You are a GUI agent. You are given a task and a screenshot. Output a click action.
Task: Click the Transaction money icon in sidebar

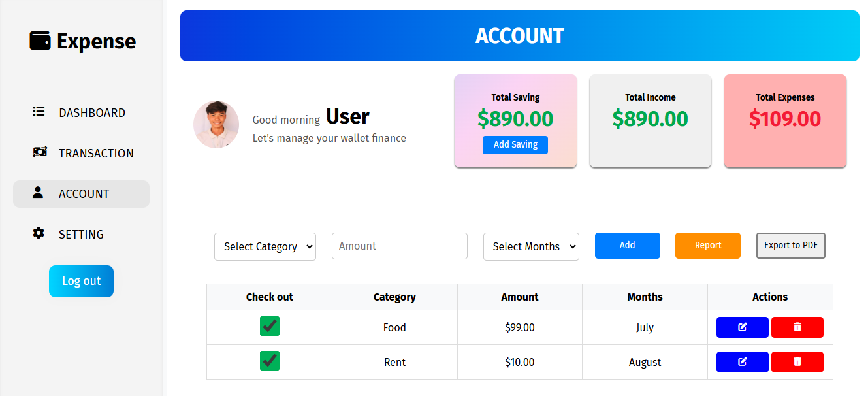39,152
